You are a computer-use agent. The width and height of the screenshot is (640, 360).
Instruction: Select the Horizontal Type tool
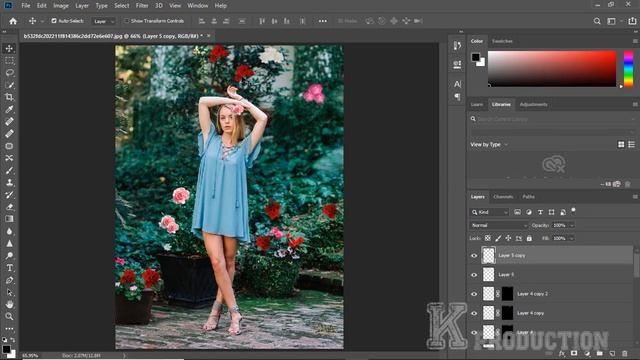click(9, 268)
